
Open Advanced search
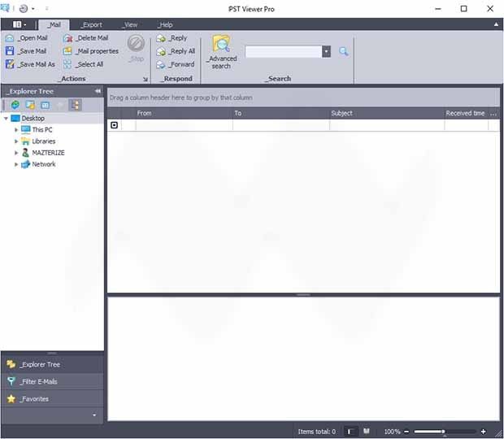221,52
